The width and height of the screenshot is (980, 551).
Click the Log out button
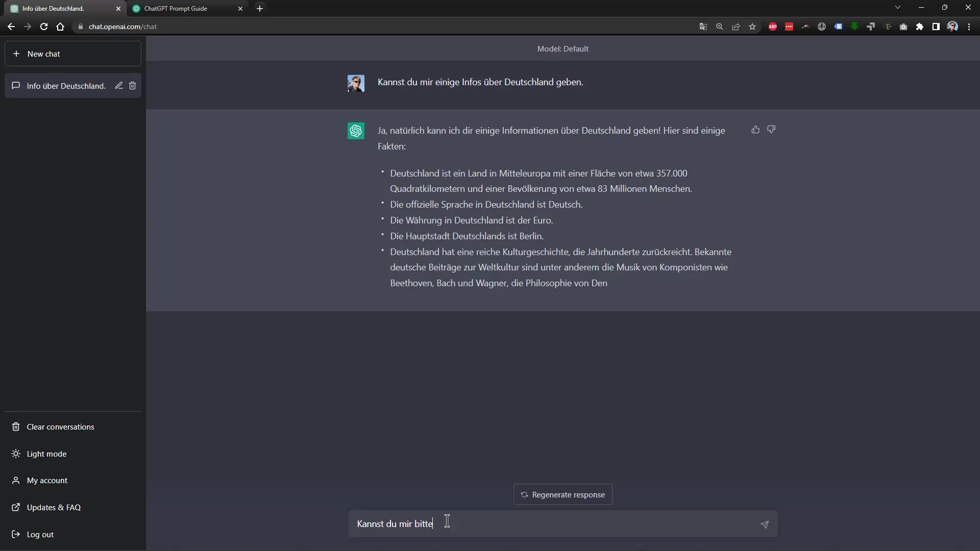tap(40, 534)
